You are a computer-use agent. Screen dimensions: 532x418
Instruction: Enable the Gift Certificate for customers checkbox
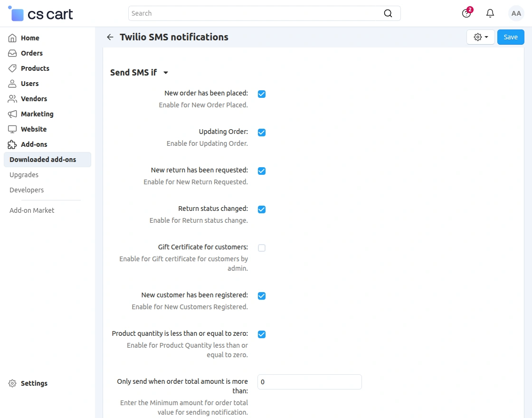pos(262,247)
